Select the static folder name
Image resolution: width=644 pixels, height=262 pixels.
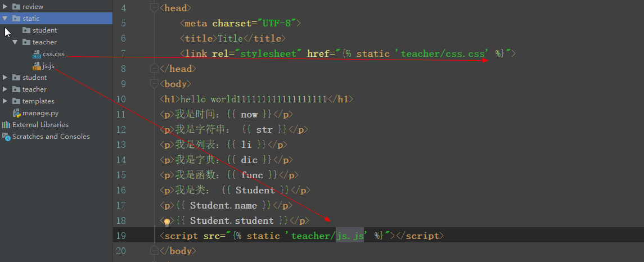[x=31, y=19]
